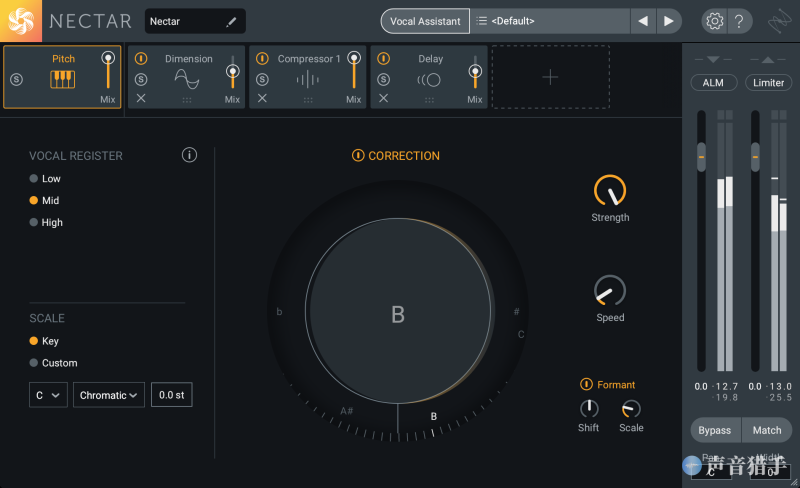This screenshot has height=488, width=800.
Task: Solo the Pitch module
Action: pos(16,80)
